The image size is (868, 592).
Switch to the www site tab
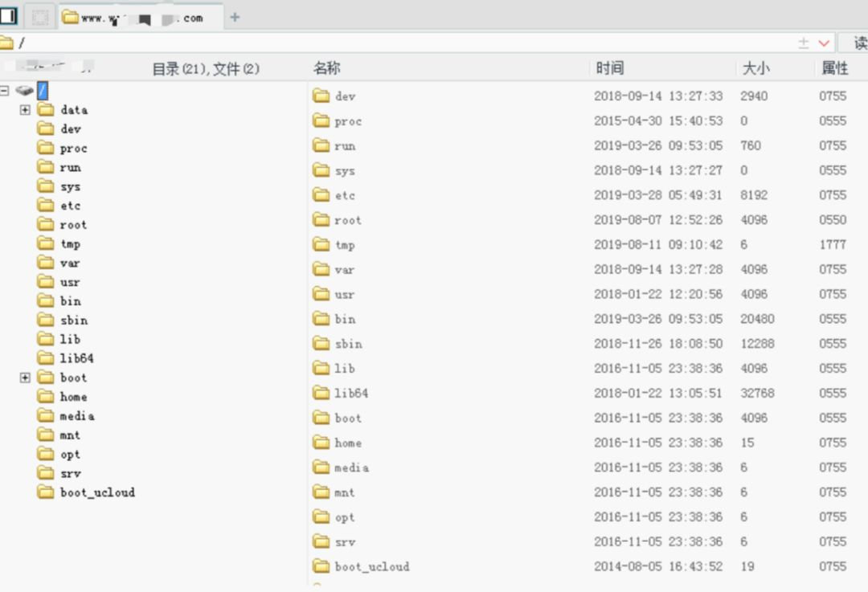[x=141, y=18]
